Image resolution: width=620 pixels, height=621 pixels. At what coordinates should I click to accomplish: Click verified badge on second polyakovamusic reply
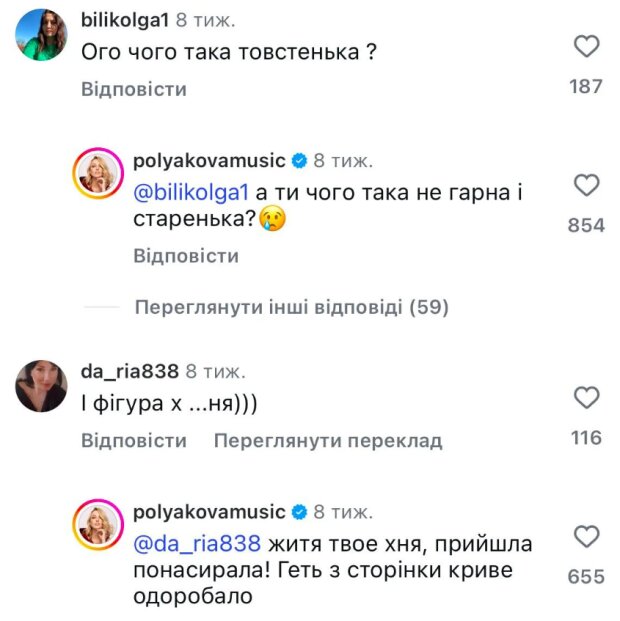click(299, 512)
